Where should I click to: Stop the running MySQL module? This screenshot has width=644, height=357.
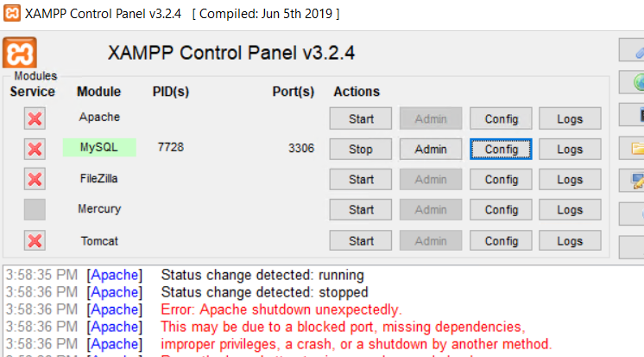tap(361, 149)
